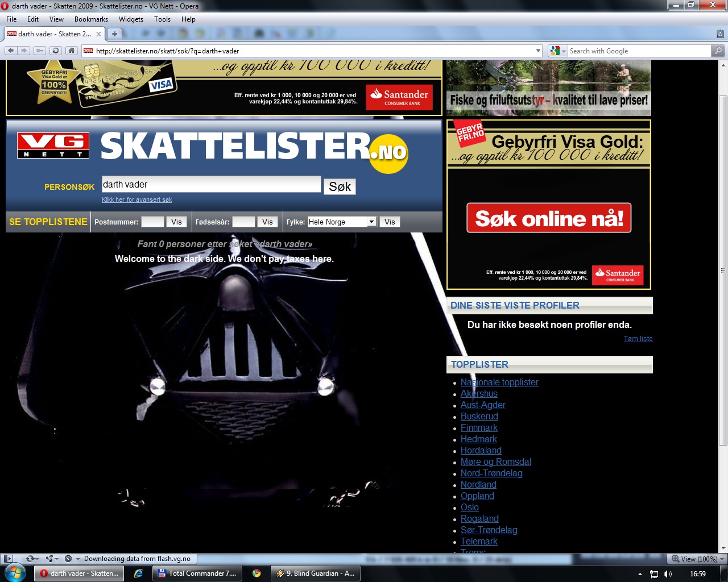Show hidden system tray icons arrow
Screen dimensions: 728x582
pyautogui.click(x=640, y=574)
